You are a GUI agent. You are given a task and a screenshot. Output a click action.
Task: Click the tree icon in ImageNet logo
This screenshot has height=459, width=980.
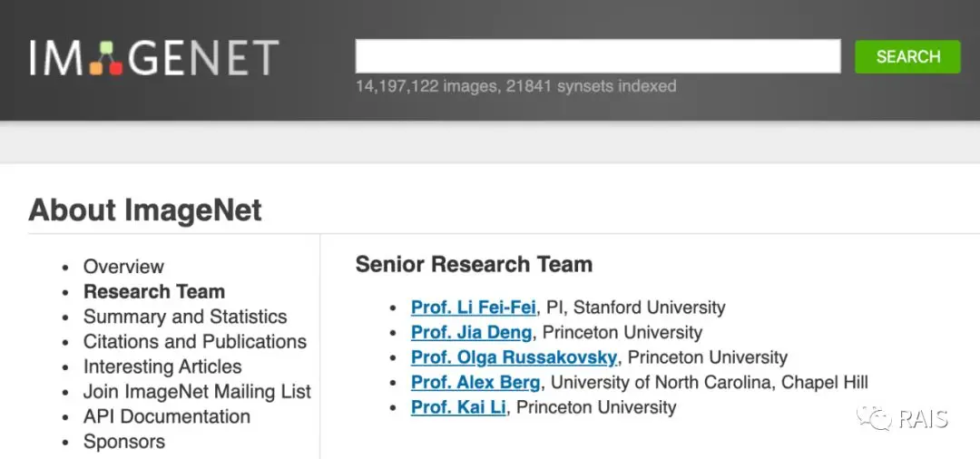point(106,58)
